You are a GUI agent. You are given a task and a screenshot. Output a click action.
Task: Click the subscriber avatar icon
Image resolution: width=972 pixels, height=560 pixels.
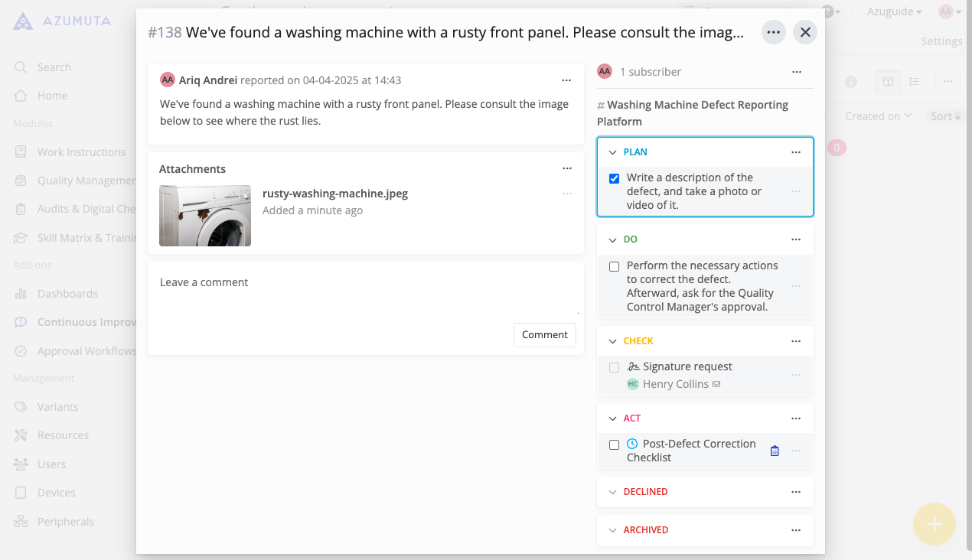(605, 71)
